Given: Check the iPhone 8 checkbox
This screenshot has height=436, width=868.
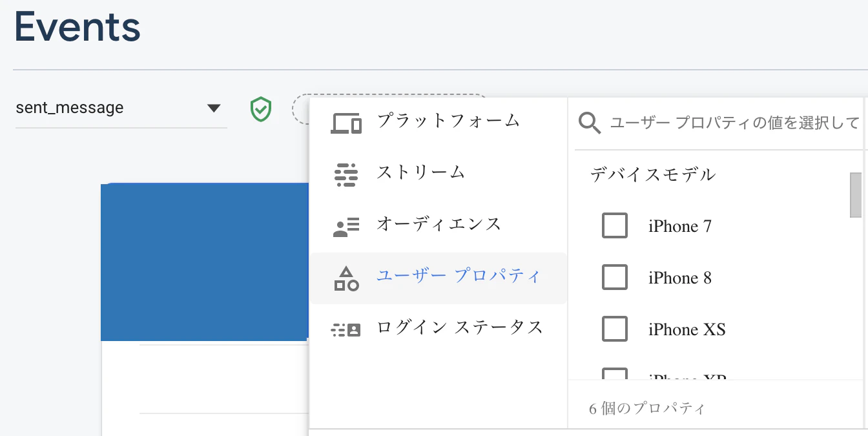Looking at the screenshot, I should 615,278.
